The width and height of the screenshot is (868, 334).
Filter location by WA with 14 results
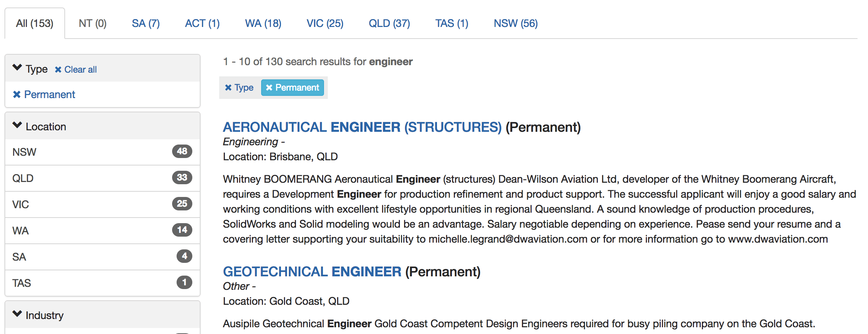tap(102, 231)
